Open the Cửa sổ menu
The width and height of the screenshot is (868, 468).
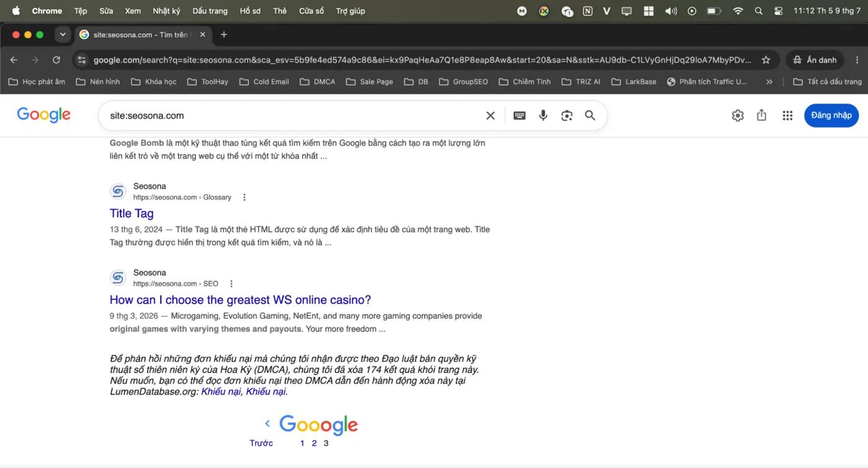[311, 11]
